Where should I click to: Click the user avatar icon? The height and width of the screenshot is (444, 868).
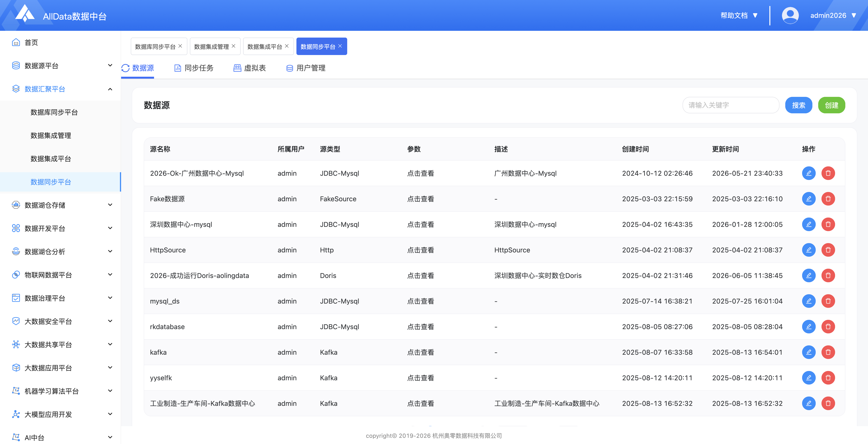pos(790,15)
